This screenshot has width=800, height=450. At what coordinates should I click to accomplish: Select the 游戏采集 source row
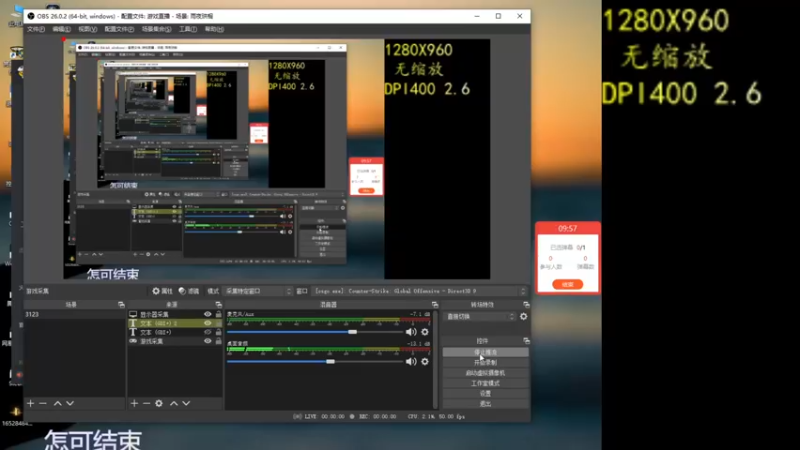tap(175, 341)
